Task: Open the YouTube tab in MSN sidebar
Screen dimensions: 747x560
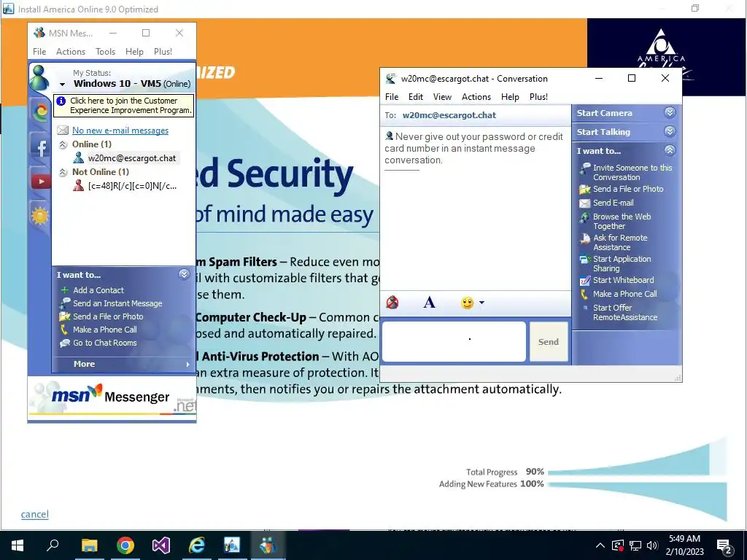Action: [x=41, y=182]
